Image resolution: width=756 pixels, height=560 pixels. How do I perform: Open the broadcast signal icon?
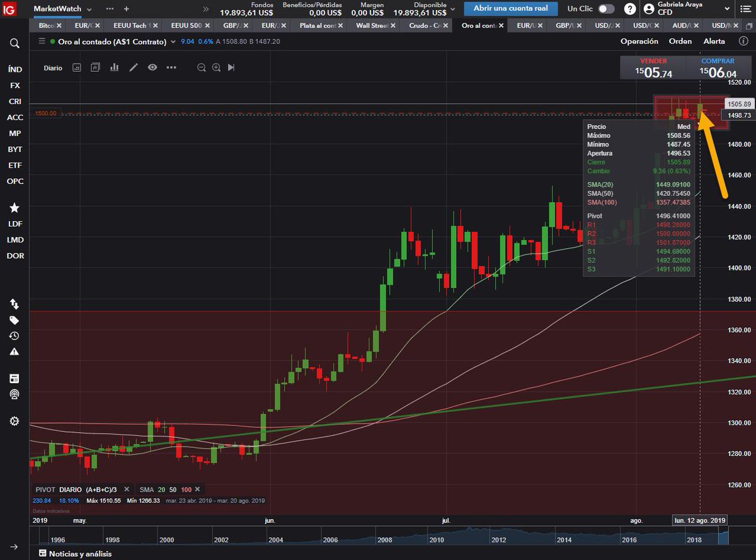point(14,394)
